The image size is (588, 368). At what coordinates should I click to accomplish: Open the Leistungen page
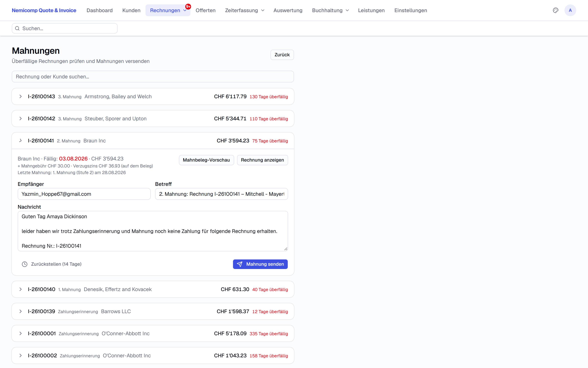(x=371, y=10)
